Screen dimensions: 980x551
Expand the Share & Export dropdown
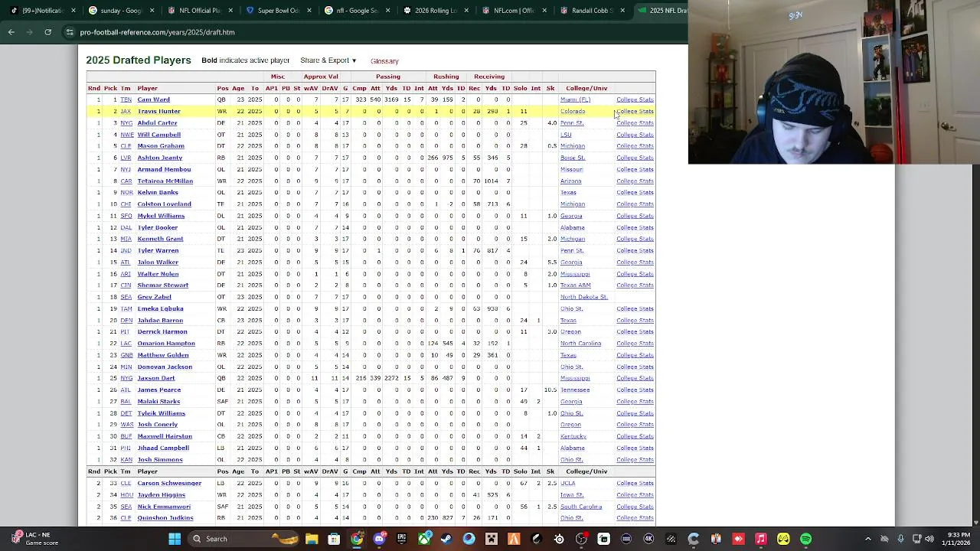tap(328, 60)
